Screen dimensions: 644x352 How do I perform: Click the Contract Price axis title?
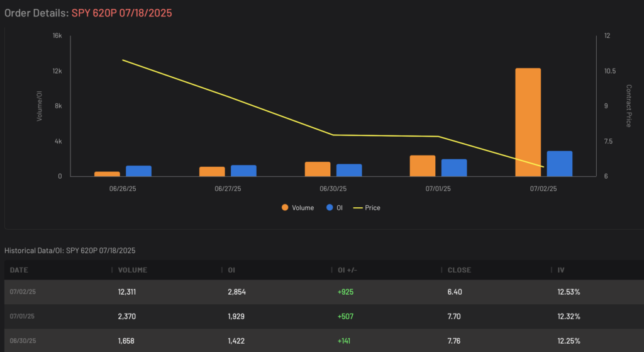point(628,106)
